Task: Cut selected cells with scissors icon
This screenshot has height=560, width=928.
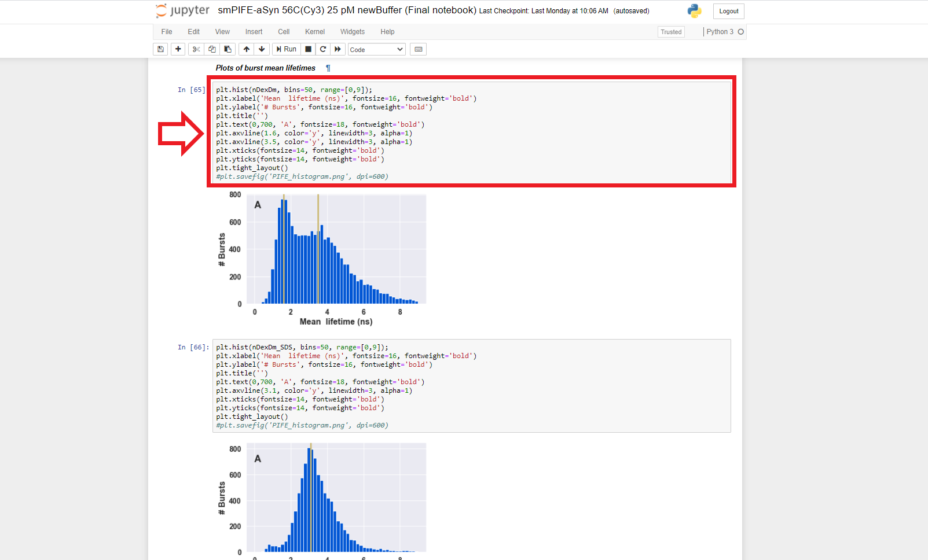Action: click(x=196, y=49)
